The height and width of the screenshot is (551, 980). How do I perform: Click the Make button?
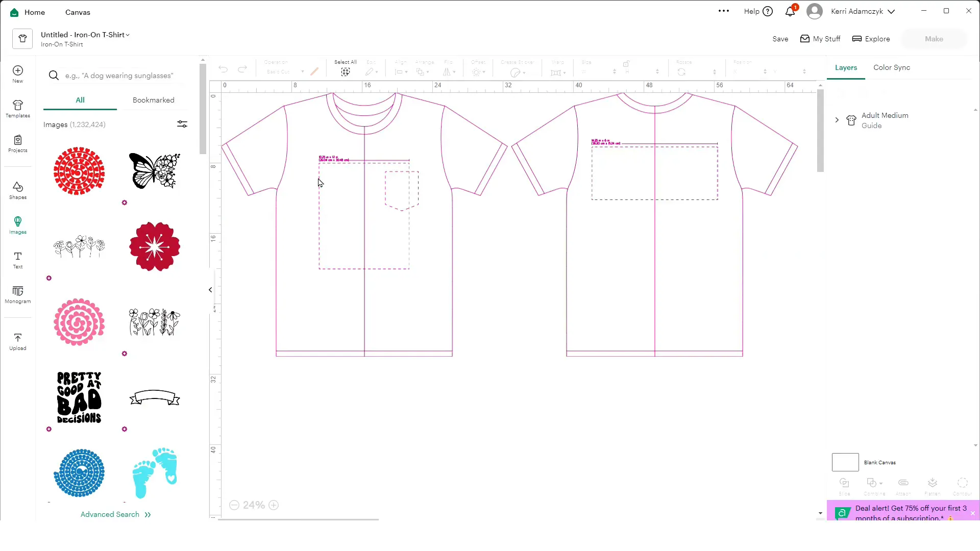click(x=933, y=38)
